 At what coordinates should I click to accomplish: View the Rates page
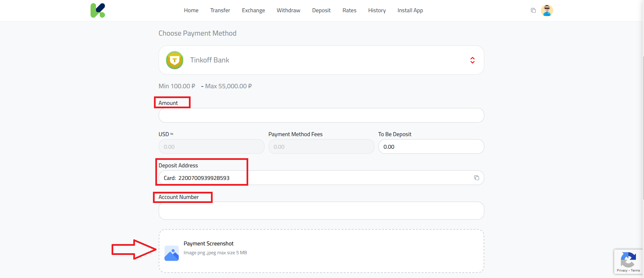pyautogui.click(x=349, y=11)
